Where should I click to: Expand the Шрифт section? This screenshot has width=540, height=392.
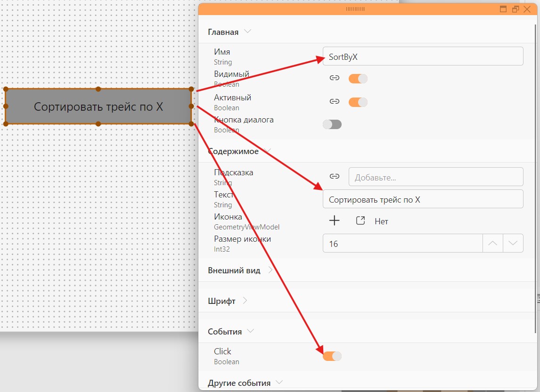coord(245,301)
